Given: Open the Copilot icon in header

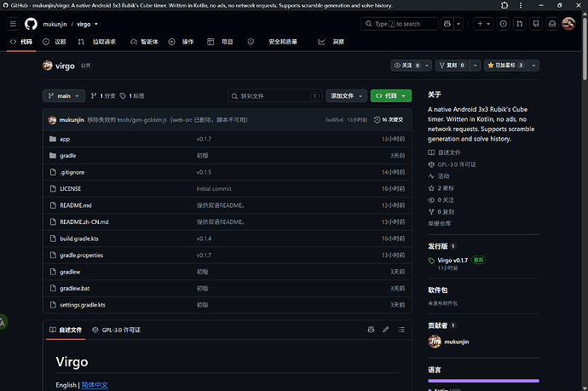Looking at the screenshot, I should [x=447, y=24].
